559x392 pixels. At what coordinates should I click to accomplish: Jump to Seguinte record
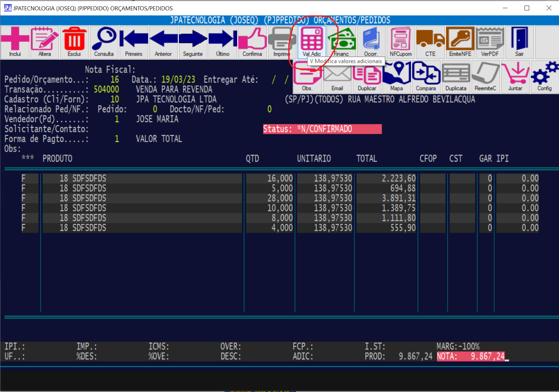(x=193, y=42)
